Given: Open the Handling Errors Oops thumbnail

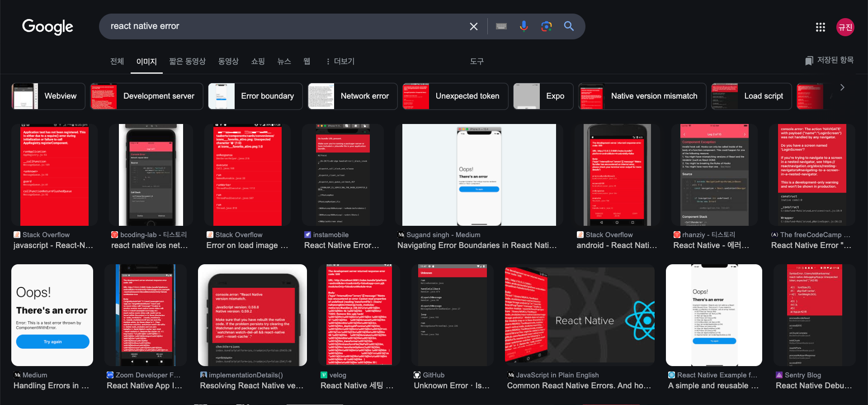Looking at the screenshot, I should (52, 315).
